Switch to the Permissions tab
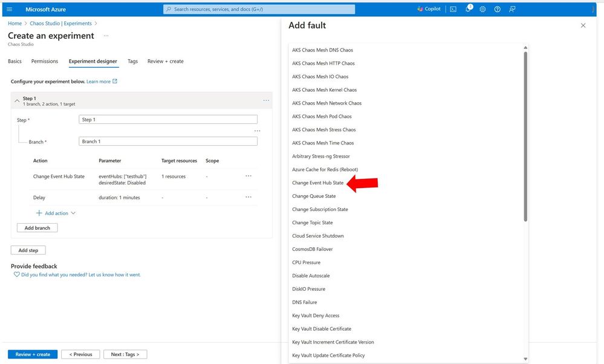Screen dimensions: 604x364 point(45,61)
